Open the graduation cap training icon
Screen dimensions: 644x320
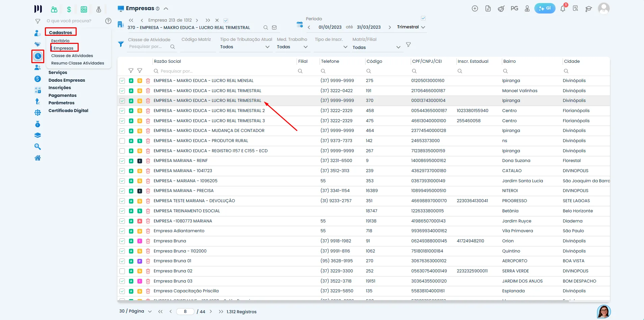(589, 9)
